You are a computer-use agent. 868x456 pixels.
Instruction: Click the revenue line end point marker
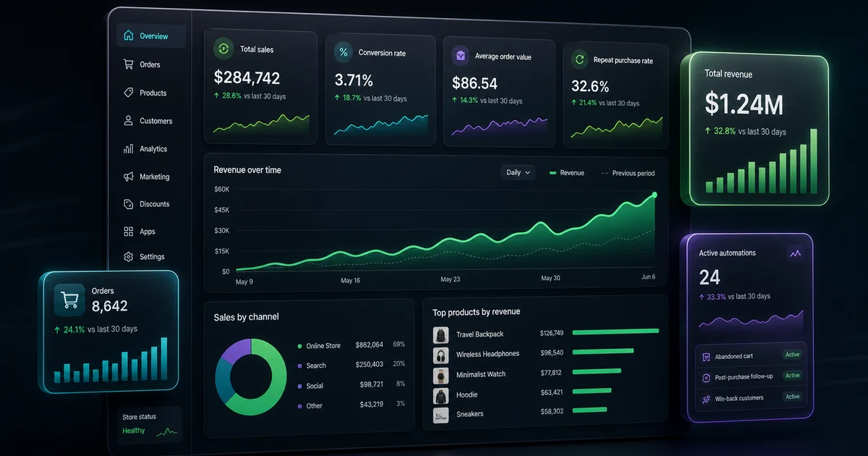tap(655, 195)
